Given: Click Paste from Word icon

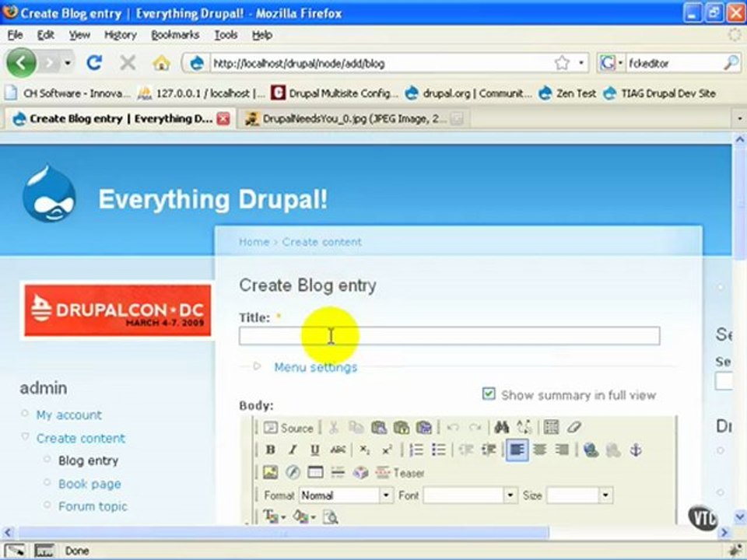Looking at the screenshot, I should [423, 428].
